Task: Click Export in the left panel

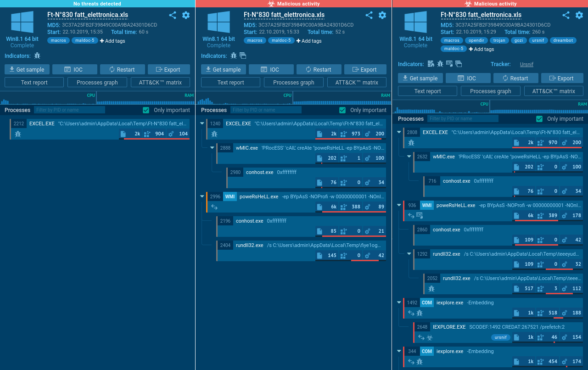Action: click(168, 69)
